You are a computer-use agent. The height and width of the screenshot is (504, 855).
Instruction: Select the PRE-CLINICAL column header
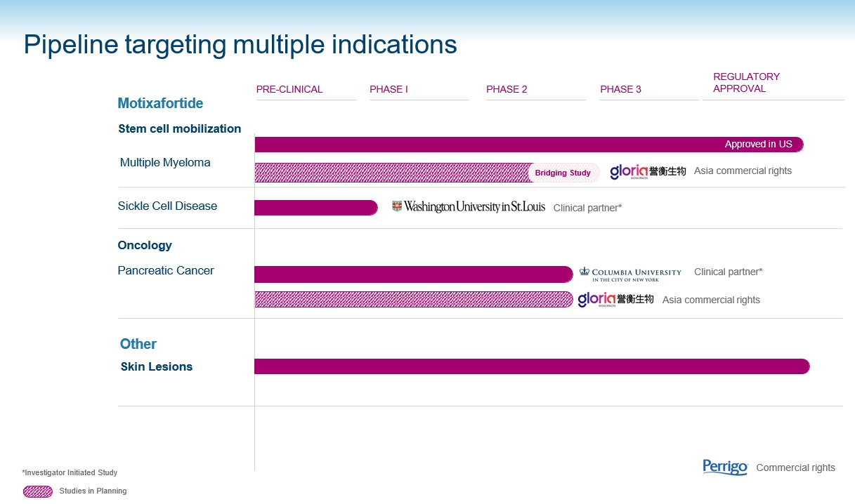pyautogui.click(x=289, y=89)
